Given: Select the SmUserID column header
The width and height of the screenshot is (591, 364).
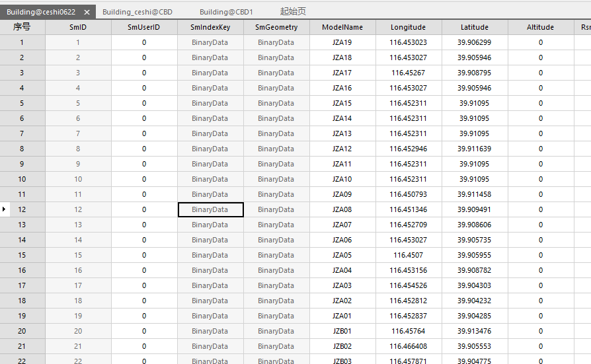Looking at the screenshot, I should point(144,27).
